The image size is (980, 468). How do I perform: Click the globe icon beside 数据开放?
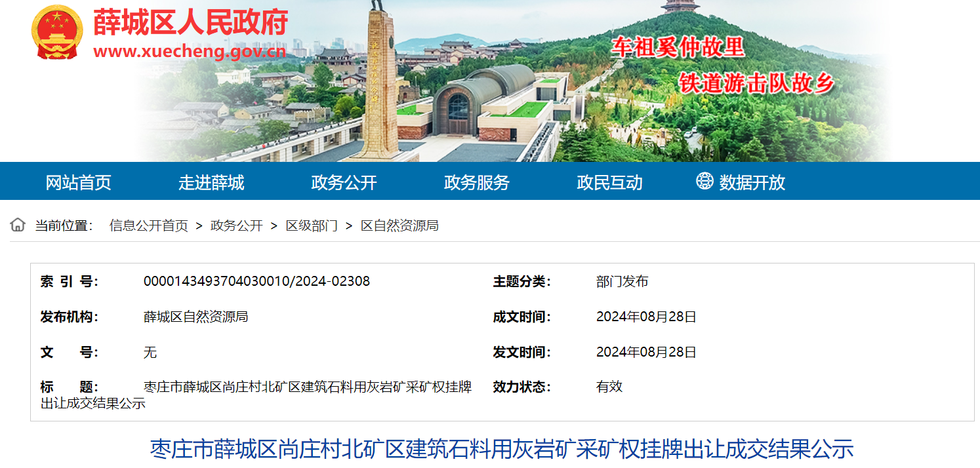(704, 181)
